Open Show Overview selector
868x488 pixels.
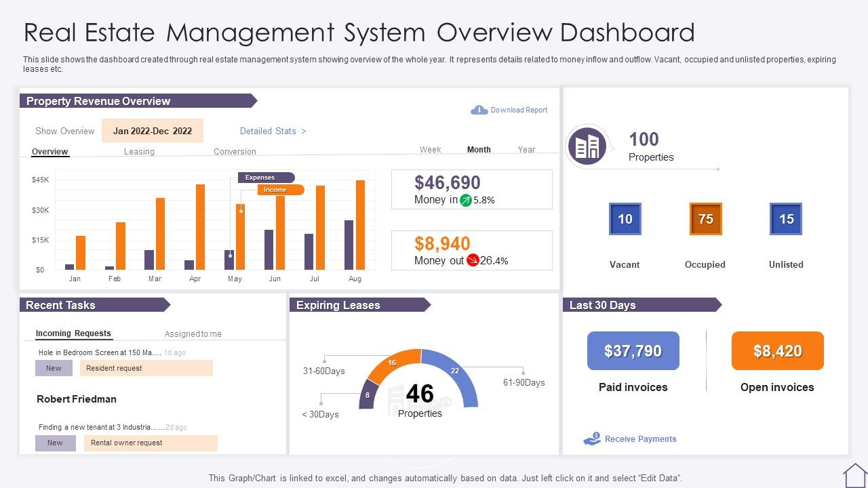pos(65,131)
